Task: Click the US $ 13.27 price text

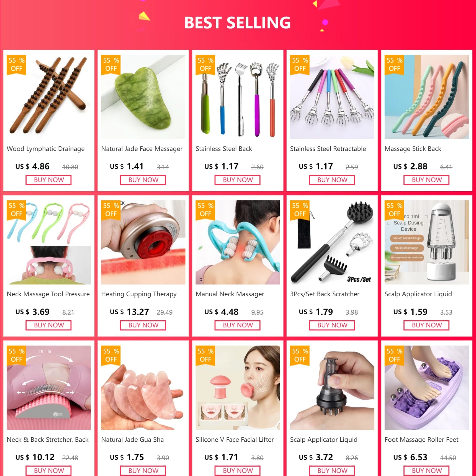Action: (x=129, y=312)
